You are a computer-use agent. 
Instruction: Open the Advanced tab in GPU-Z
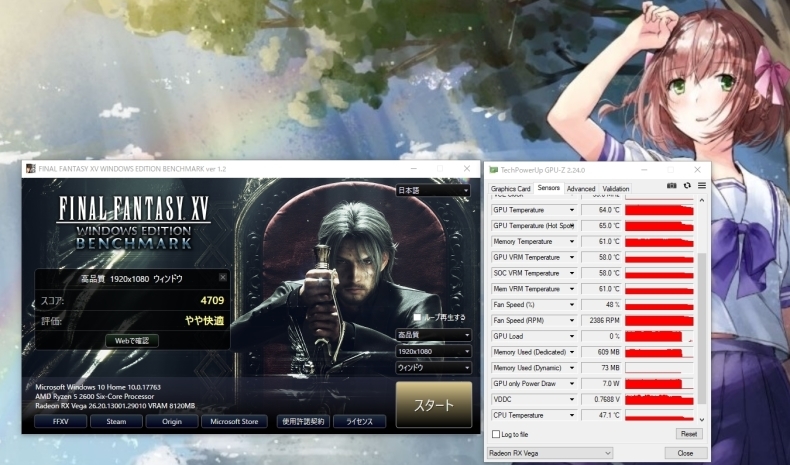pyautogui.click(x=581, y=188)
